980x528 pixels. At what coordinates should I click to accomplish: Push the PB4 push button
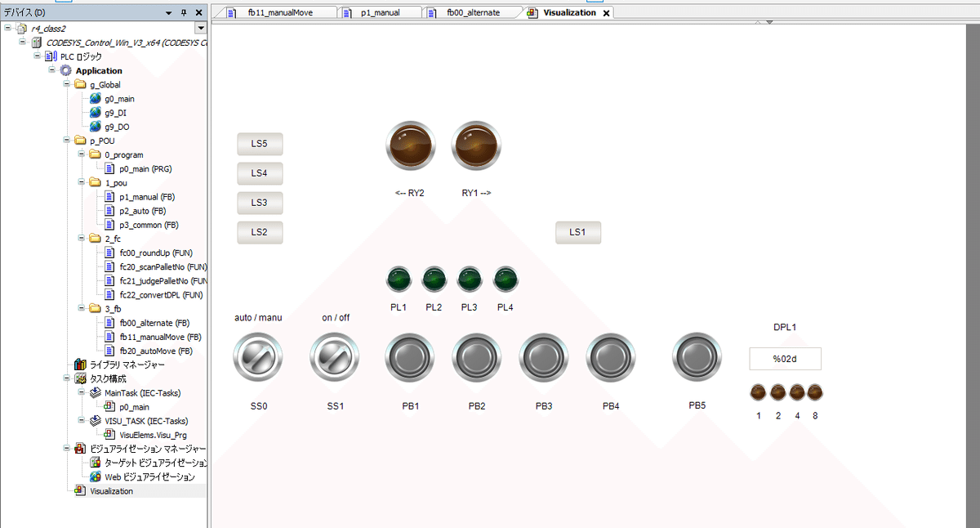click(611, 357)
